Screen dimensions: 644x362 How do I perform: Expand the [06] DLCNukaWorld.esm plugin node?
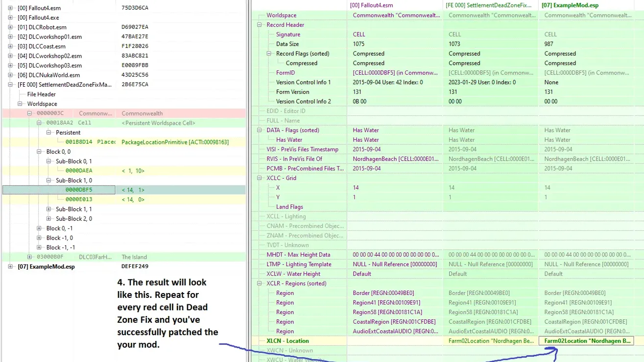tap(10, 75)
